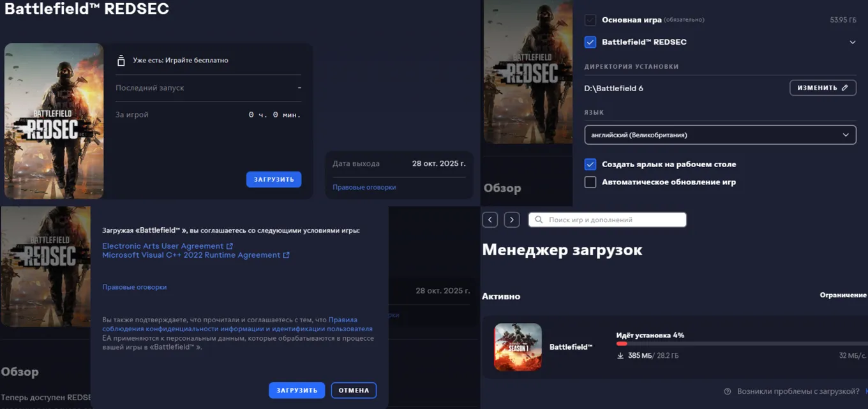Click the gift icon beside «Уже есть: Играйте бесплатно»

pos(121,61)
